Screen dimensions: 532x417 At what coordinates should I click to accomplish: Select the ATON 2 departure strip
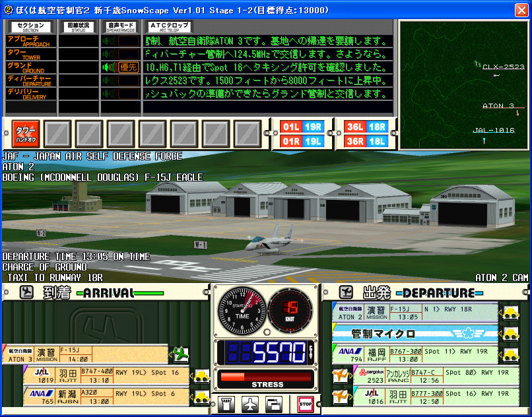click(x=415, y=313)
